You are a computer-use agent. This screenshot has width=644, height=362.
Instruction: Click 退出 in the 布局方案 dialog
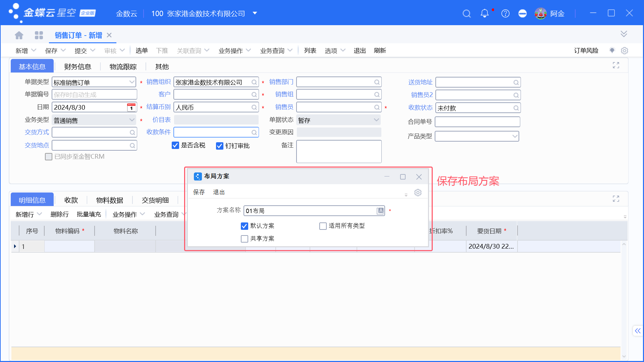coord(219,192)
